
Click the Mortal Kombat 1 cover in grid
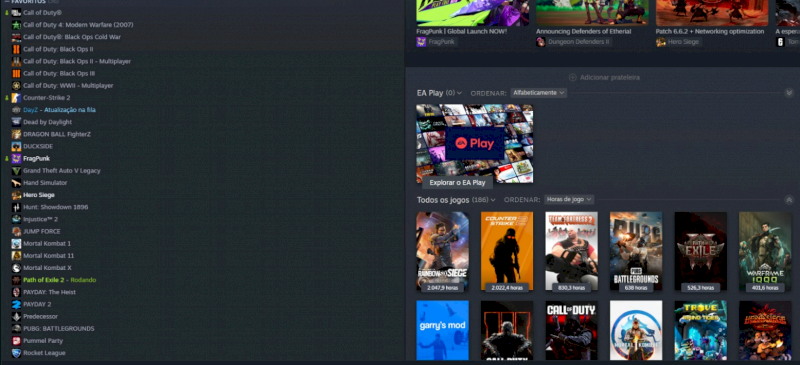tap(636, 330)
